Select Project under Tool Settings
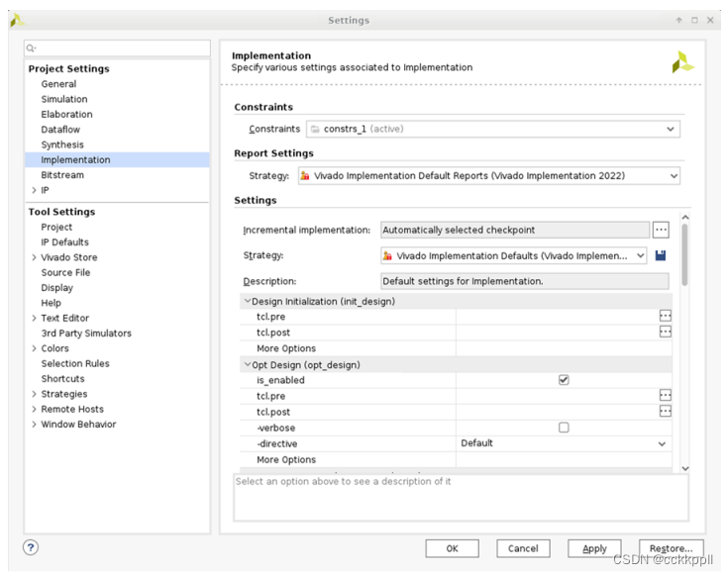The height and width of the screenshot is (576, 728). (56, 228)
